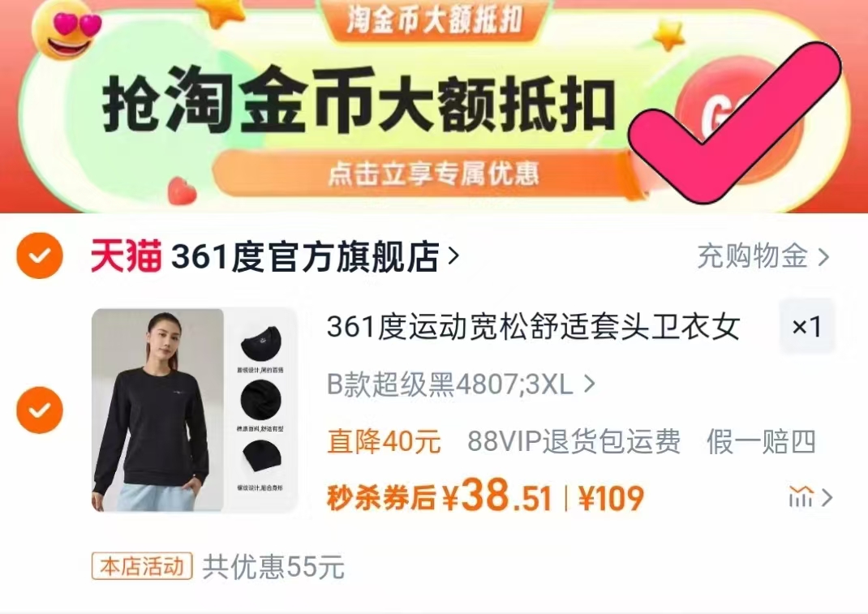
Task: Open the 361度运动宽松舒适套头卫衣女 product title
Action: (533, 327)
